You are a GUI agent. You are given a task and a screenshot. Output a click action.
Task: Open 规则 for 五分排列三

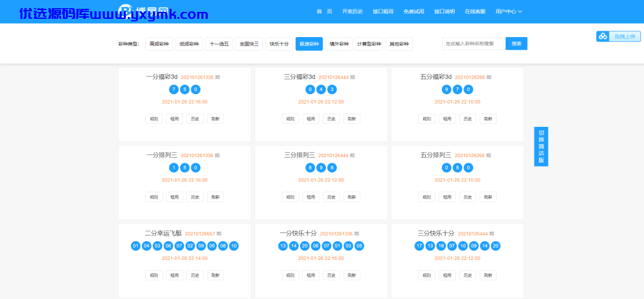pos(427,197)
